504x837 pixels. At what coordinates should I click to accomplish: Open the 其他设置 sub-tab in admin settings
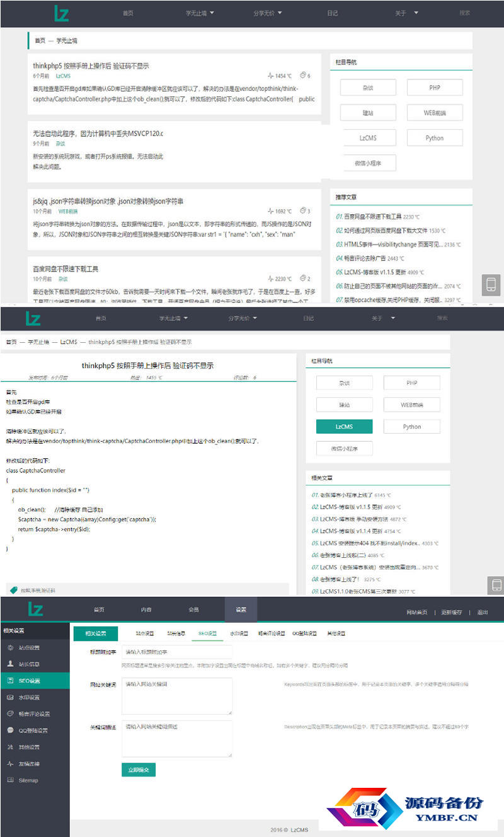click(336, 633)
